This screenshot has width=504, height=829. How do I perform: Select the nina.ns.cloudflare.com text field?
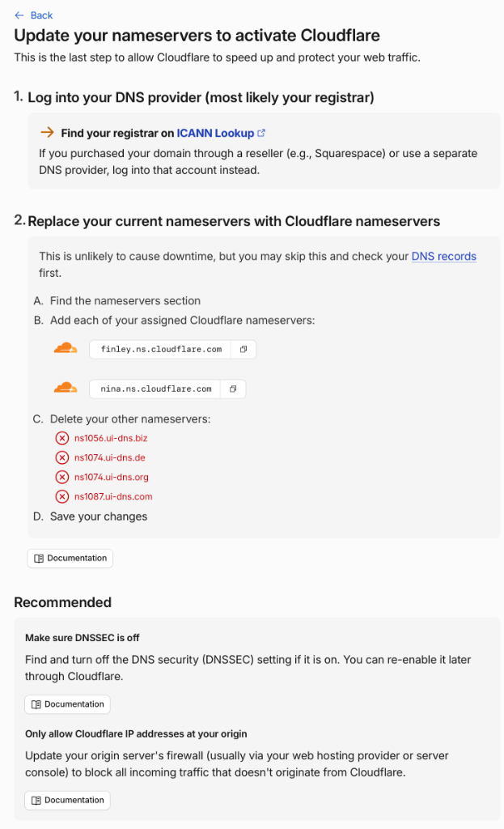click(x=155, y=389)
